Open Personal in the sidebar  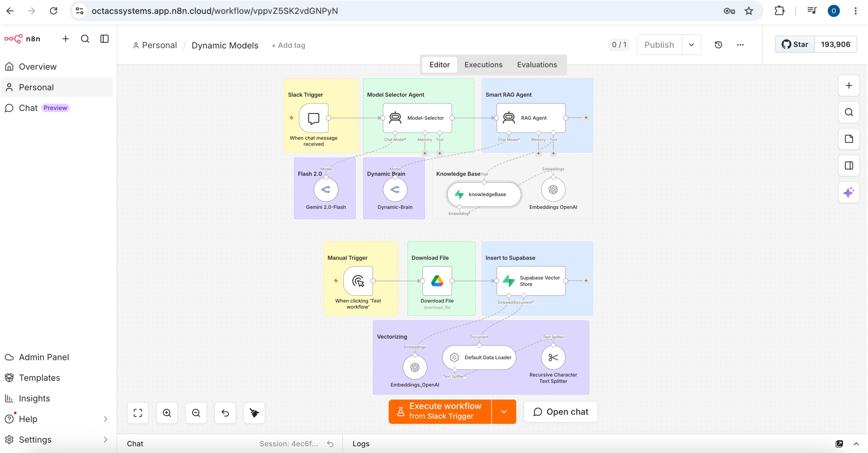(x=57, y=87)
